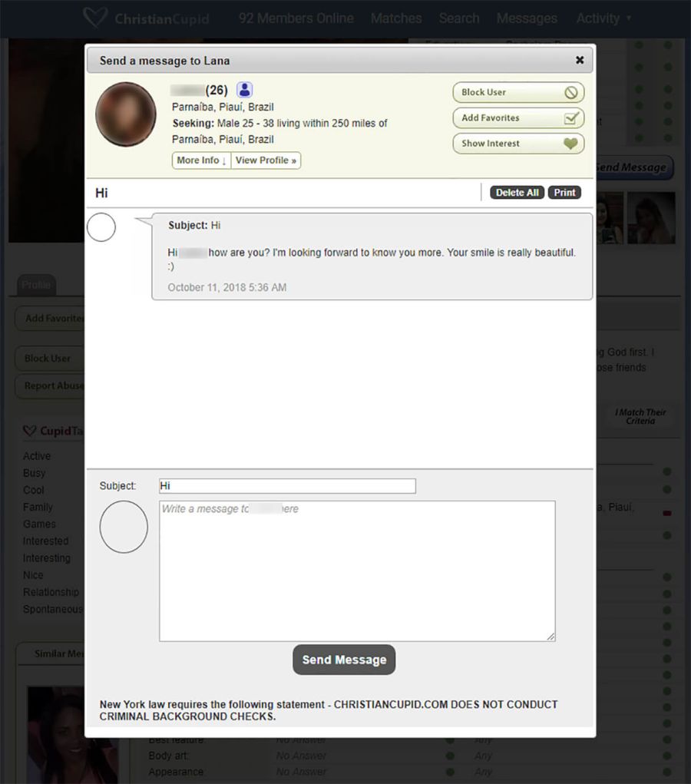
Task: Click the Report Abuse button in the sidebar
Action: 50,386
